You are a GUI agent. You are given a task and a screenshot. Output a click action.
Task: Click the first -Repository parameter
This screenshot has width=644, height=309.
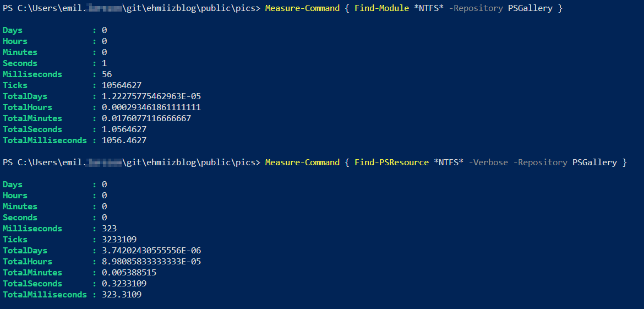(x=476, y=8)
